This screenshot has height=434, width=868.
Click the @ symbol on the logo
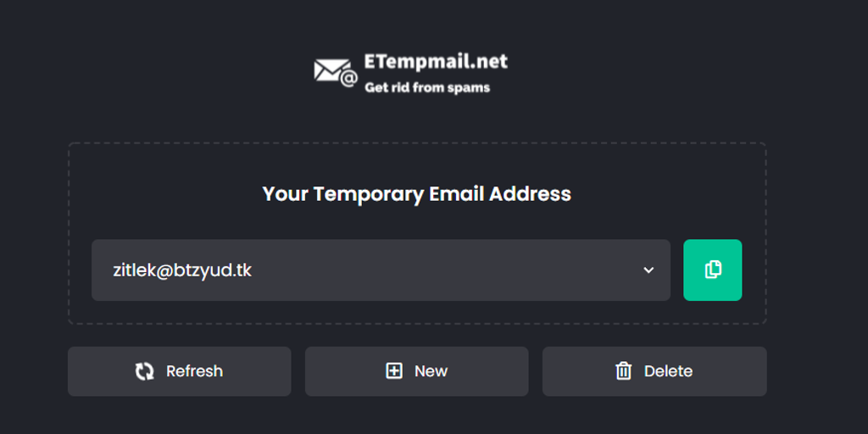[348, 79]
